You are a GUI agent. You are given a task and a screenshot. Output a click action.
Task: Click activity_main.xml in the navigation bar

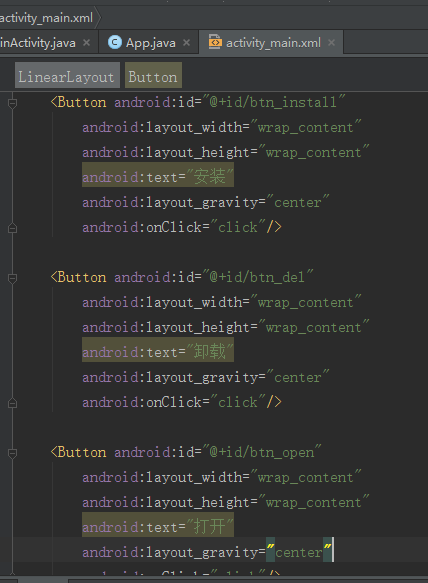[46, 17]
